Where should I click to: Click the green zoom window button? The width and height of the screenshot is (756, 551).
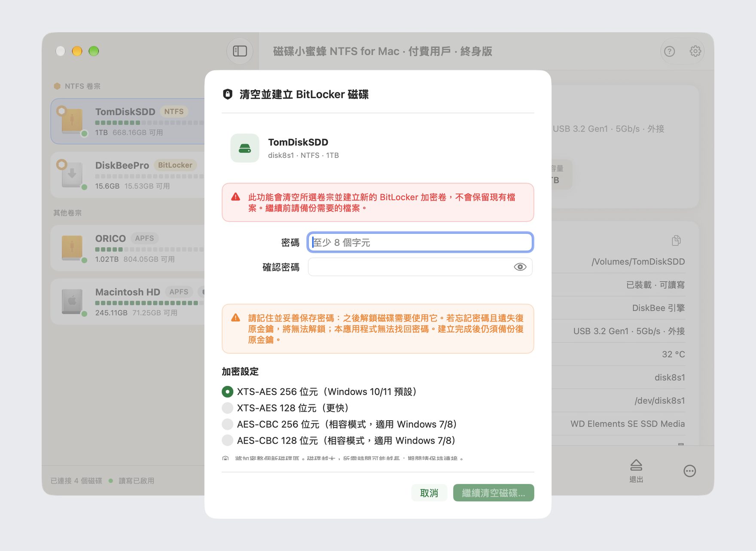pyautogui.click(x=94, y=51)
